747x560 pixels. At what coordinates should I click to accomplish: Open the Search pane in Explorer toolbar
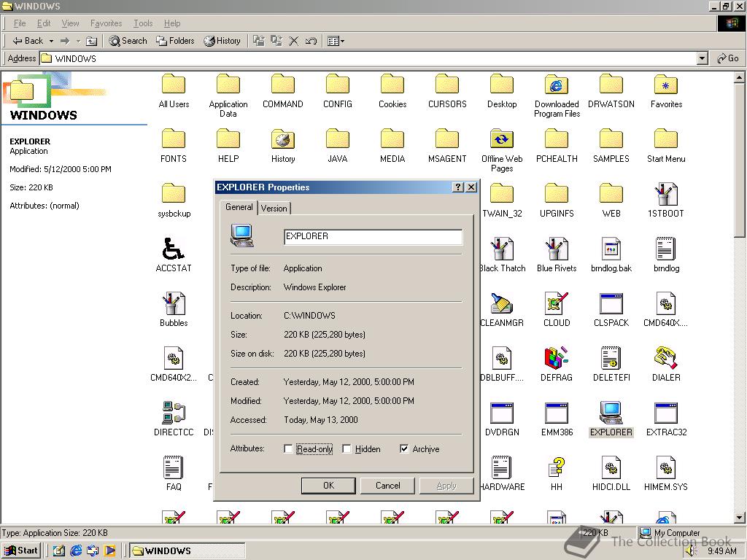pyautogui.click(x=128, y=41)
